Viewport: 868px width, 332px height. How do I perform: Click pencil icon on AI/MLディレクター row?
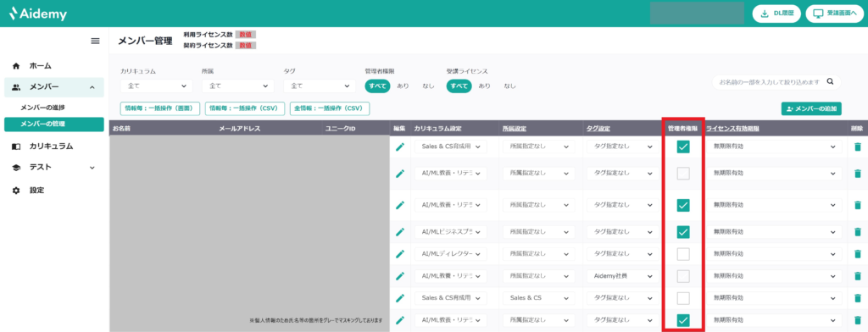400,254
